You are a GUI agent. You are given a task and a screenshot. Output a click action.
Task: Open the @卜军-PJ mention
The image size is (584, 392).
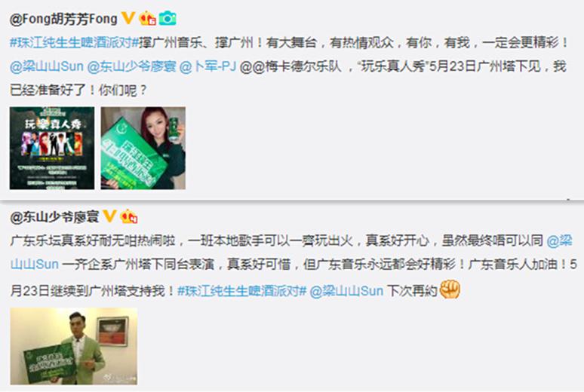click(x=207, y=66)
